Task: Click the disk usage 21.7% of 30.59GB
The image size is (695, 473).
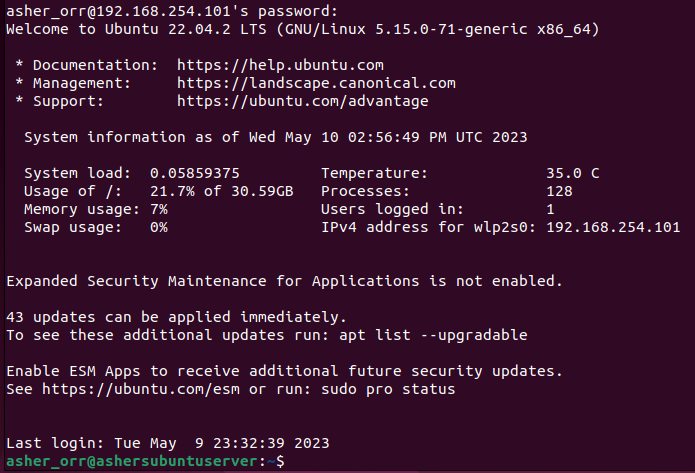Action: pyautogui.click(x=222, y=192)
